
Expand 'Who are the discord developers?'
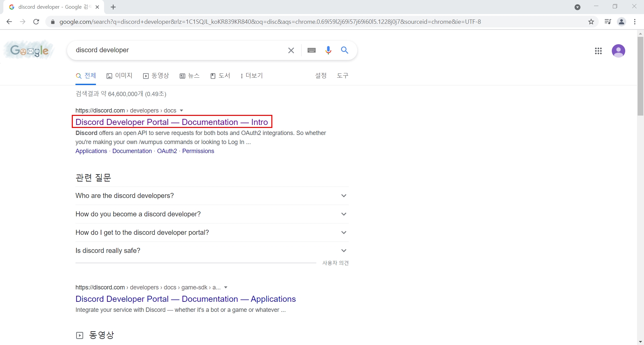pos(212,196)
